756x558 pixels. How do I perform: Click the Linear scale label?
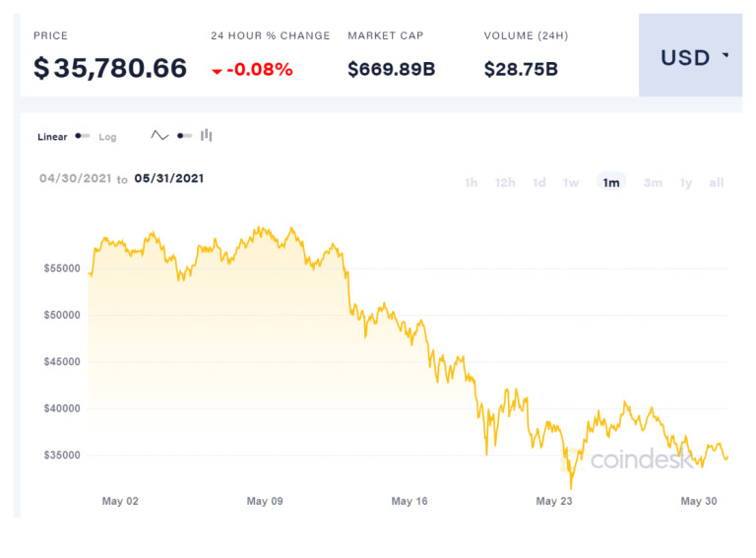pos(52,137)
